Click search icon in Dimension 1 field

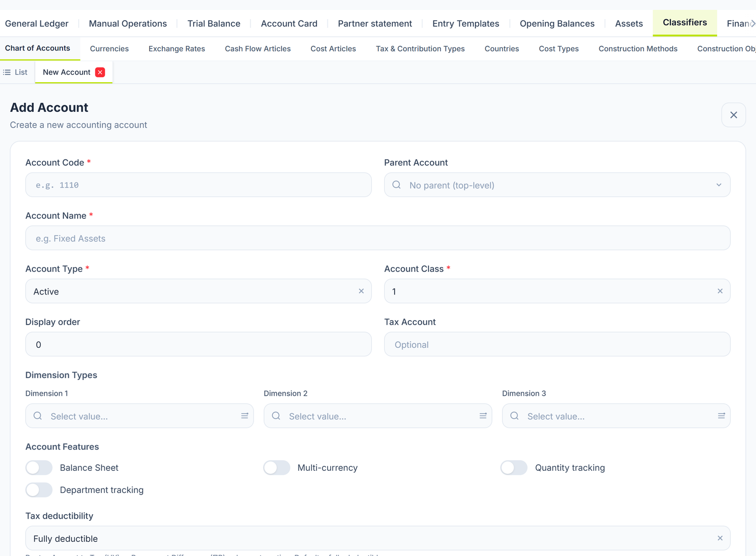tap(38, 416)
